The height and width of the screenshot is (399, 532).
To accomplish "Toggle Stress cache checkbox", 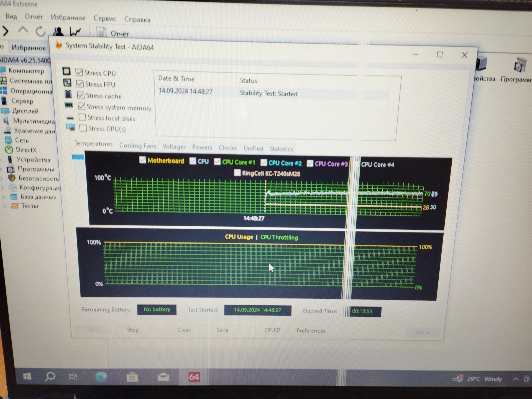I will click(81, 95).
